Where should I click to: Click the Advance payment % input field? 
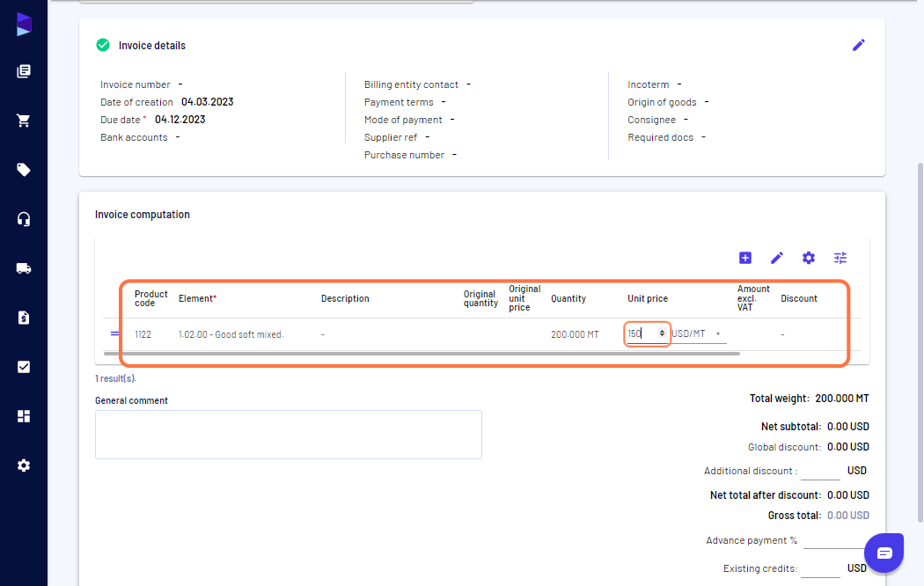(x=834, y=540)
